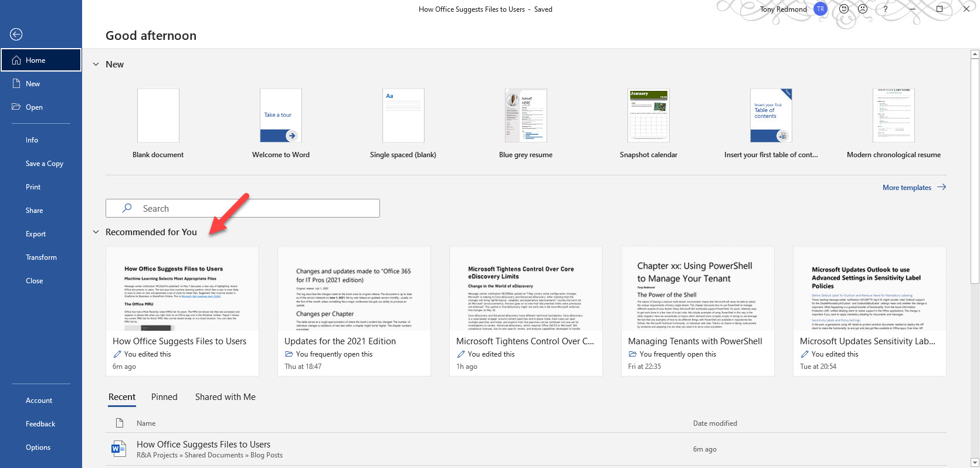Screen dimensions: 980x468
Task: Choose the Welcome to Word tour template
Action: click(281, 124)
